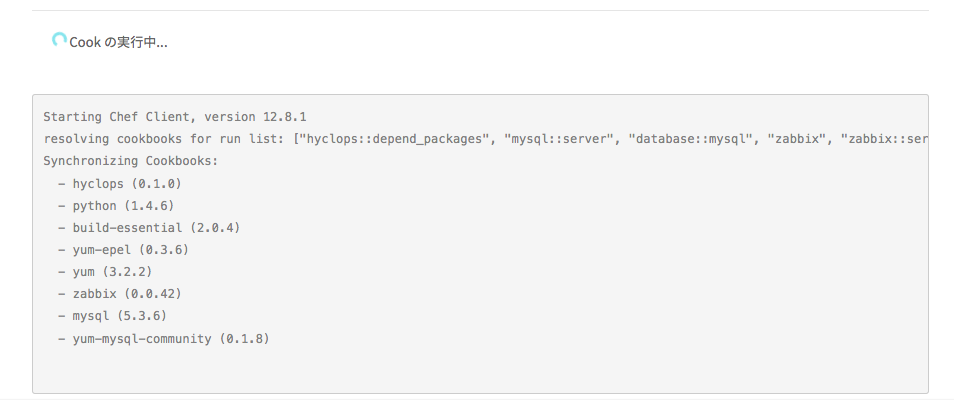
Task: Click the yum (3.2.2) cookbook line
Action: point(105,272)
